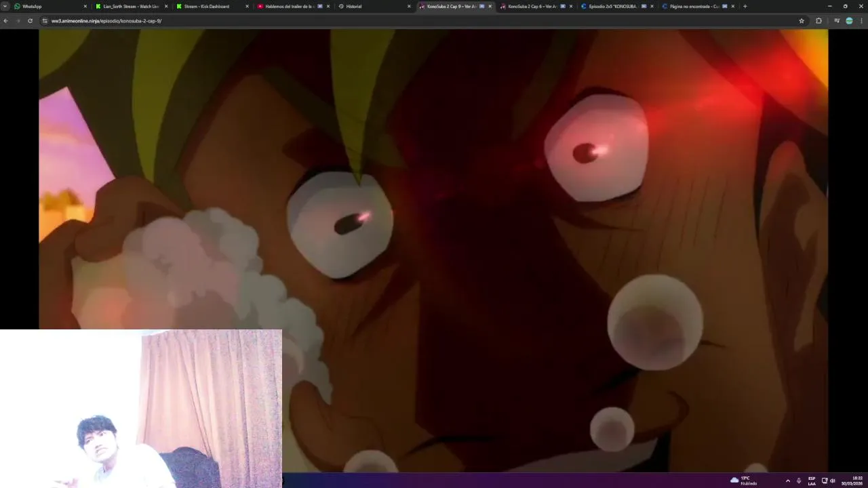Click the anime video to pause
Screen dimensions: 868x488
(433, 250)
